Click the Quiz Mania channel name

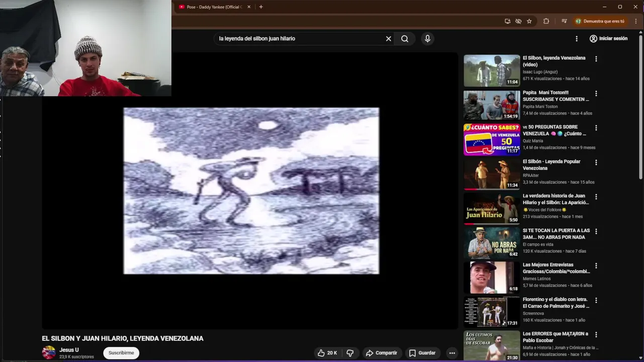(x=533, y=141)
